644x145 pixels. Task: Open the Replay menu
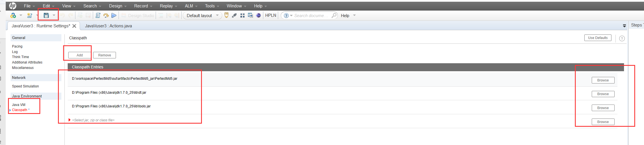[x=168, y=6]
